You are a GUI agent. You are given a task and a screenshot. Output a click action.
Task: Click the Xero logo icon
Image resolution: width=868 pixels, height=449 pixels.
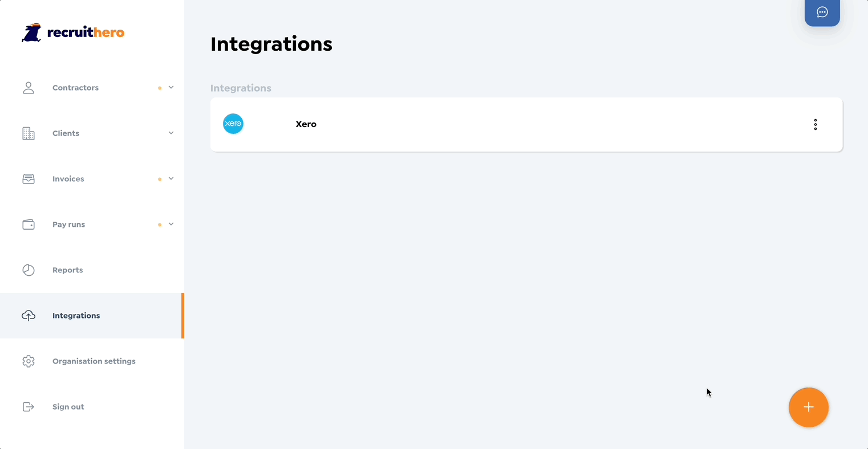point(233,124)
